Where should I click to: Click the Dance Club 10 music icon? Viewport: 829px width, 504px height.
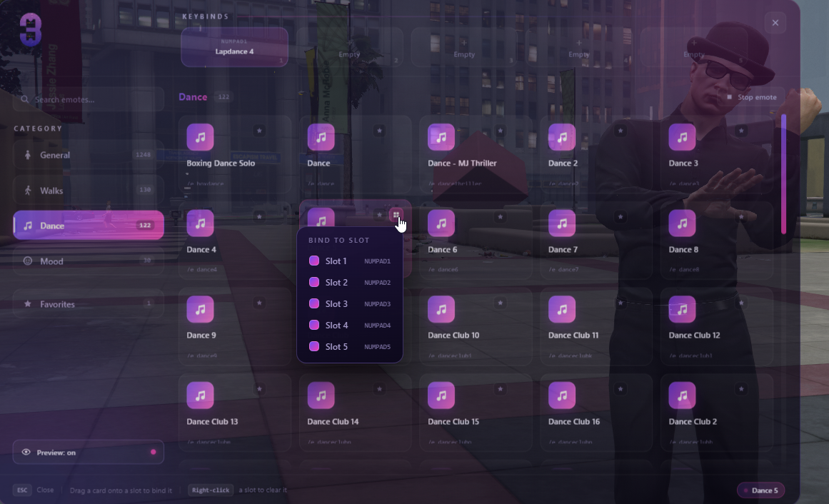[x=441, y=309]
